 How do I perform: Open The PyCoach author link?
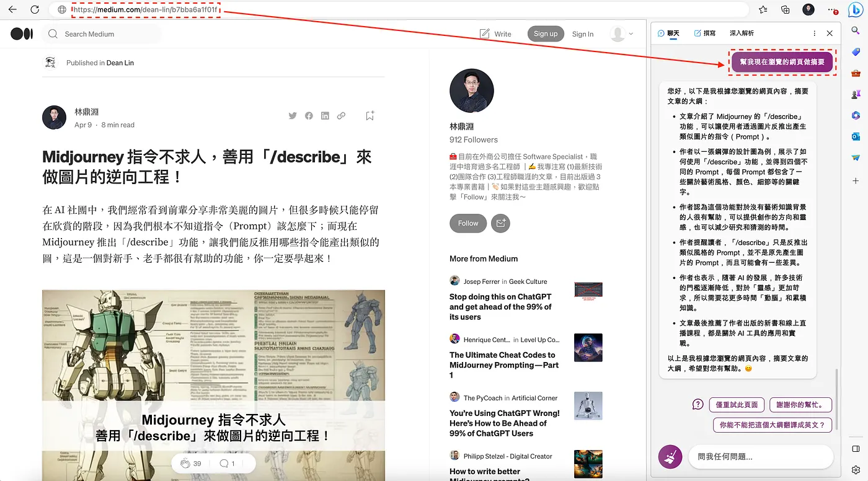tap(483, 398)
